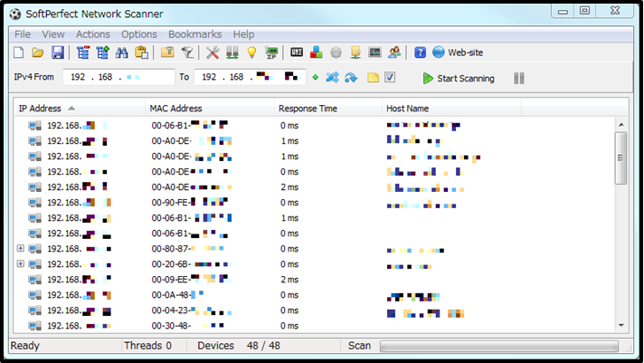Click the Open folder toolbar icon
The width and height of the screenshot is (644, 363).
38,53
